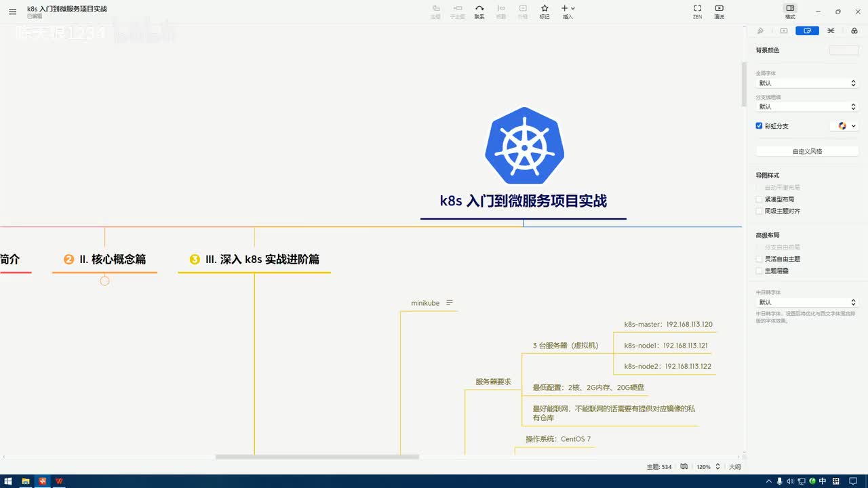Enable flexible free topic (灵活自由主题) checkbox
The image size is (868, 488).
(x=759, y=259)
